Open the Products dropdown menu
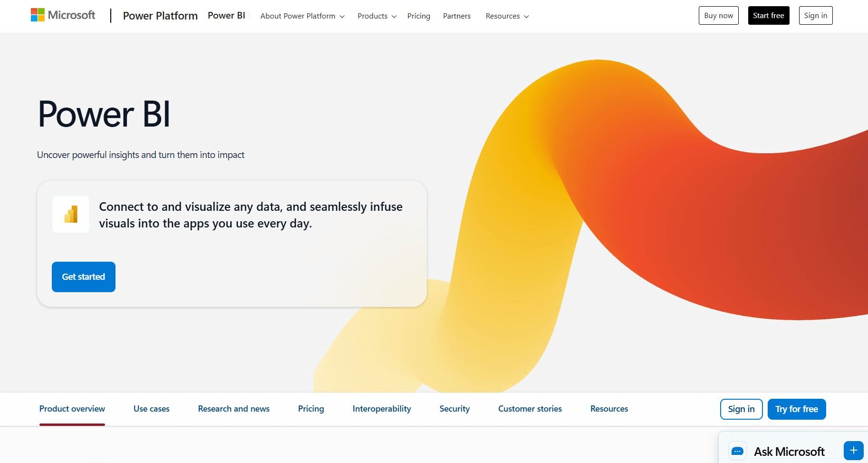Screen dimensions: 868x463 point(376,16)
